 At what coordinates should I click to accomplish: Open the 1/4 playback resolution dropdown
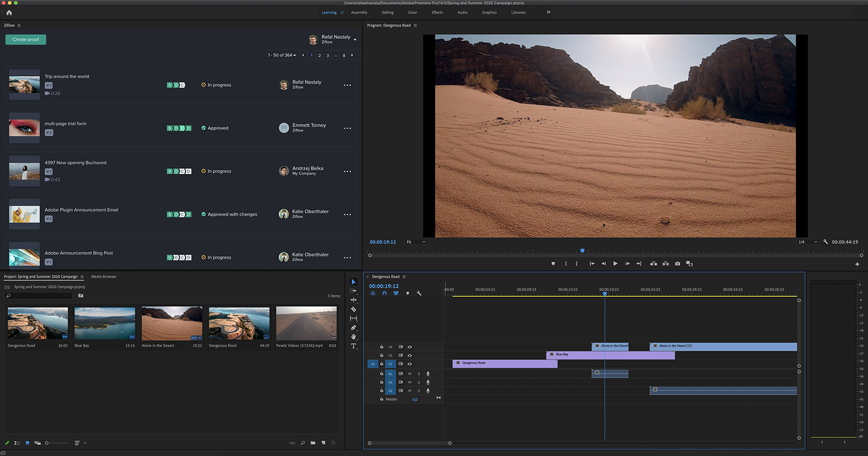[x=807, y=242]
